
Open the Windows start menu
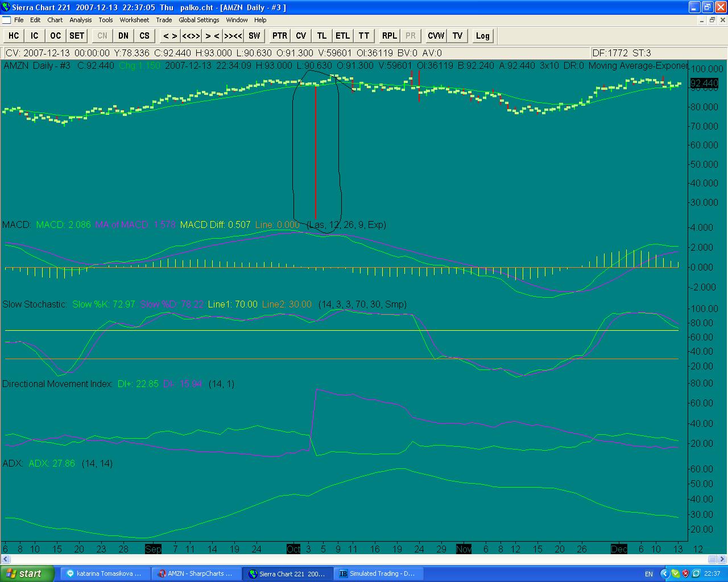[27, 573]
